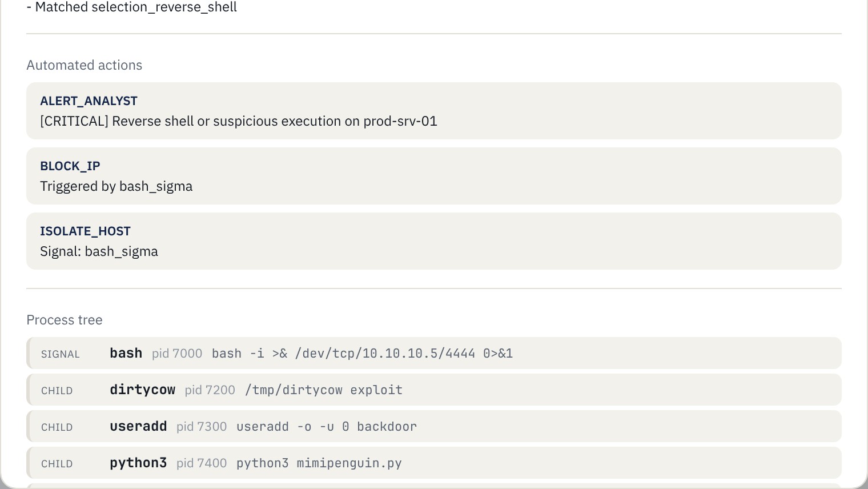The height and width of the screenshot is (489, 868).
Task: Click the CHILD label on the python3 row
Action: [57, 464]
